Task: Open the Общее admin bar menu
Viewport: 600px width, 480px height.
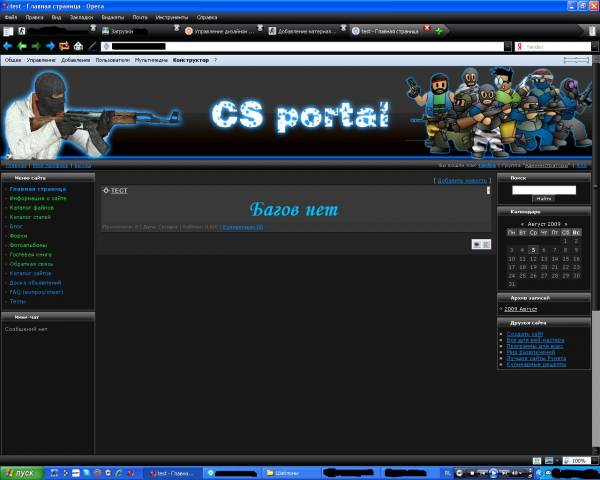Action: point(13,60)
